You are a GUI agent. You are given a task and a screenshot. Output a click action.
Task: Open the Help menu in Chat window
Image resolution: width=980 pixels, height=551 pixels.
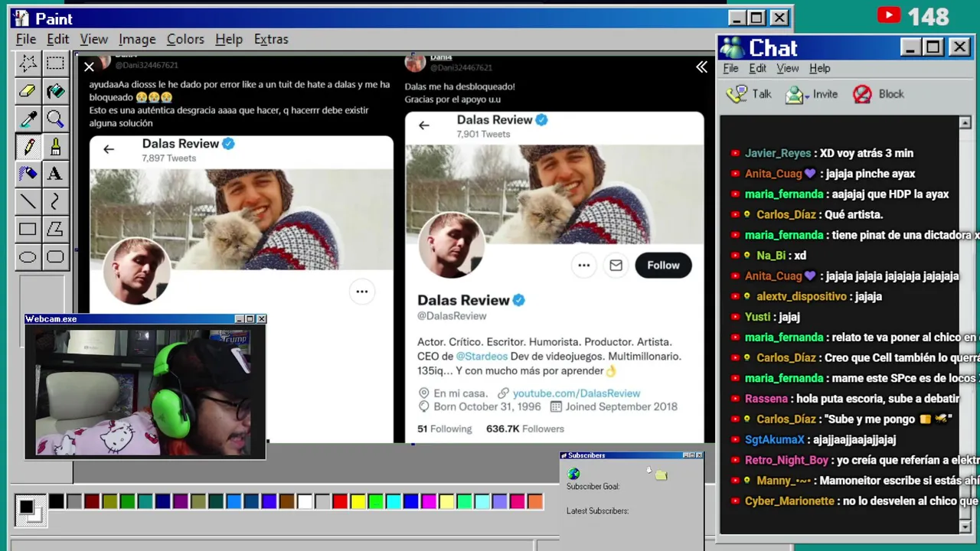coord(820,68)
